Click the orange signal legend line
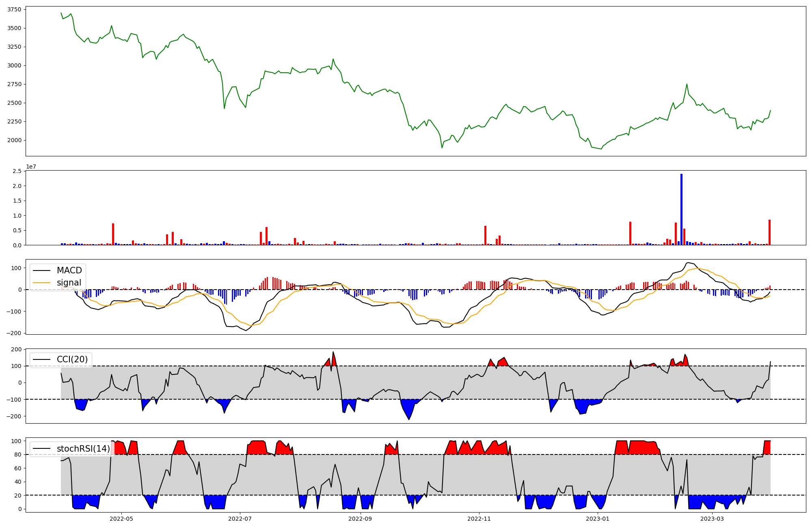The image size is (812, 528). pos(41,283)
